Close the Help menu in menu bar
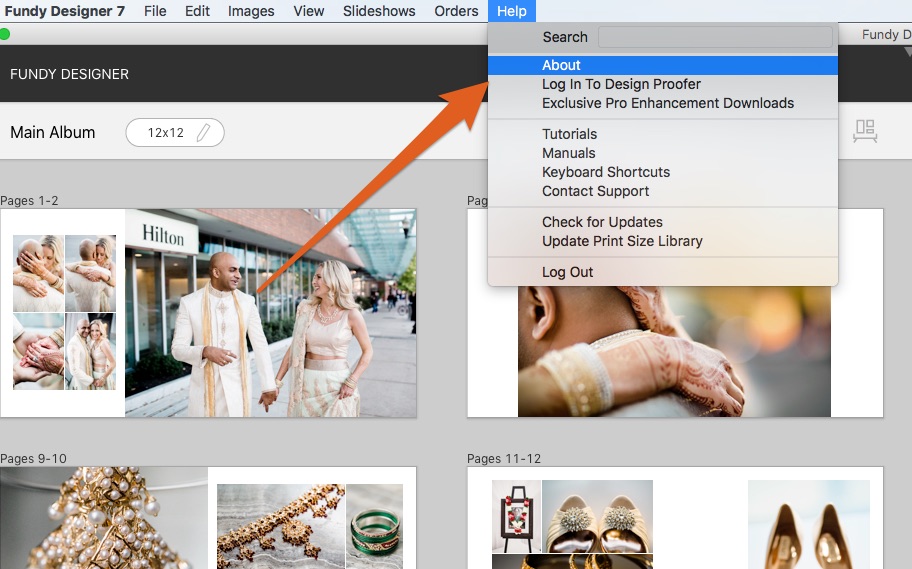The height and width of the screenshot is (569, 912). 512,11
